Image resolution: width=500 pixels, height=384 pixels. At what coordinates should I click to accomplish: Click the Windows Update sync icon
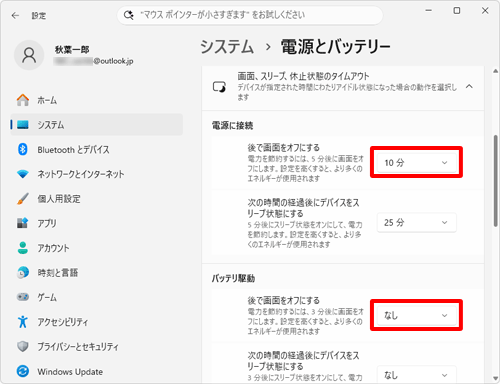pos(23,371)
